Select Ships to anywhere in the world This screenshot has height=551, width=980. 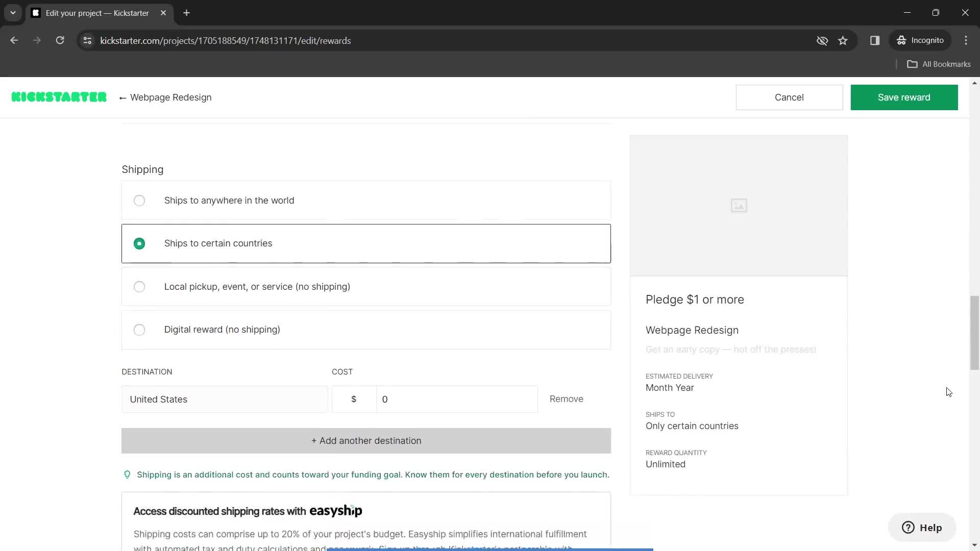click(139, 201)
